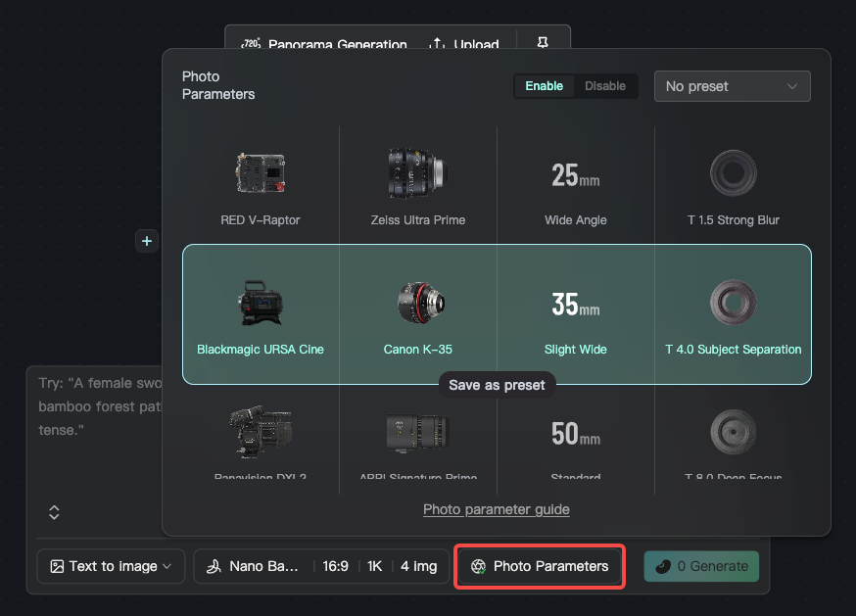Click the image icon beside Text to image
This screenshot has height=616, width=856.
click(x=57, y=566)
